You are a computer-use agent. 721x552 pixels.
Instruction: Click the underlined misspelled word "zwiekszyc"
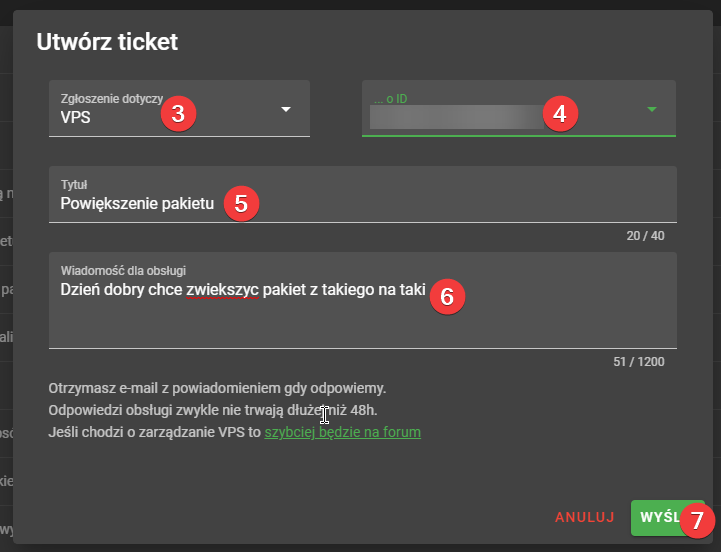click(x=222, y=290)
